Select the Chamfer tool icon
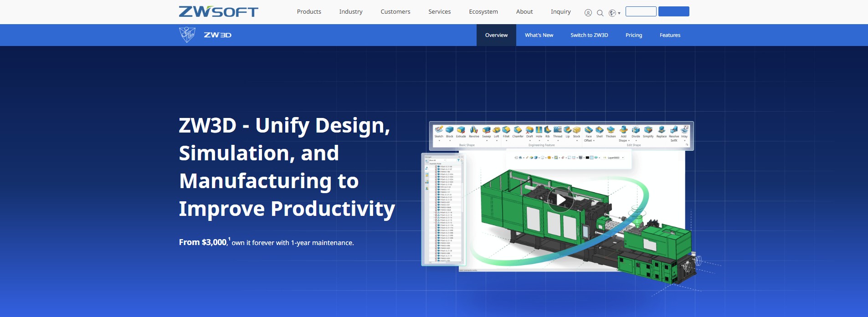 (x=518, y=130)
